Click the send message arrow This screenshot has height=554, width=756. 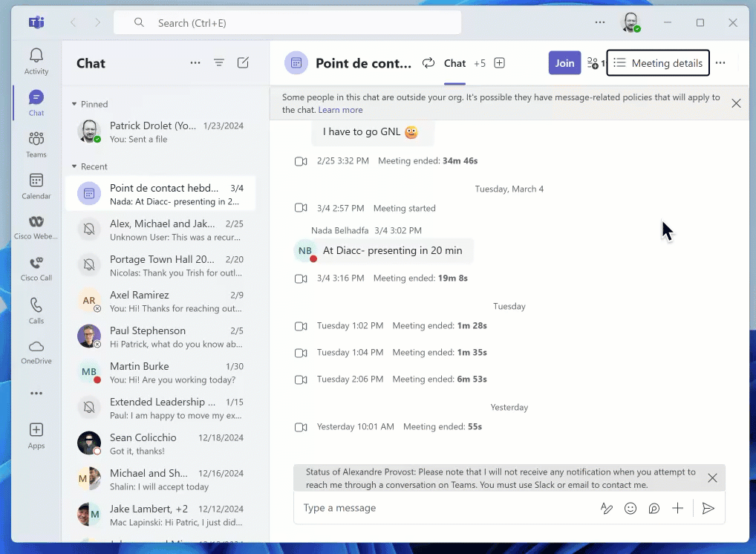pos(708,509)
